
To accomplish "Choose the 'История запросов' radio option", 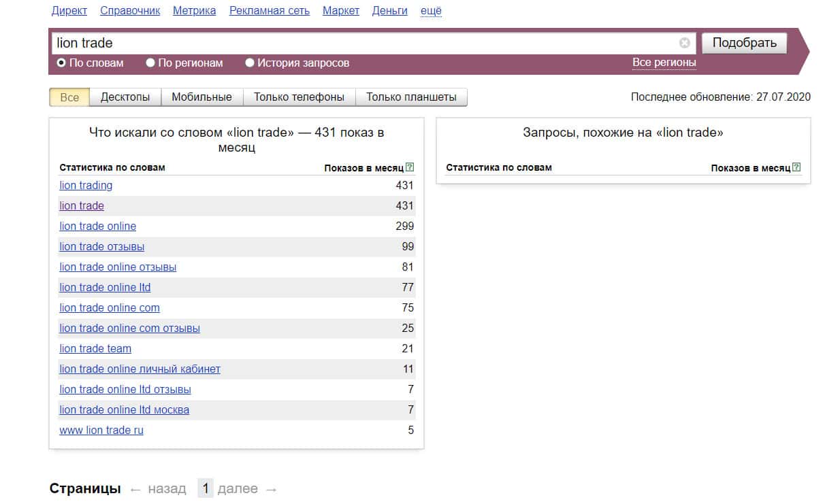I will [250, 63].
